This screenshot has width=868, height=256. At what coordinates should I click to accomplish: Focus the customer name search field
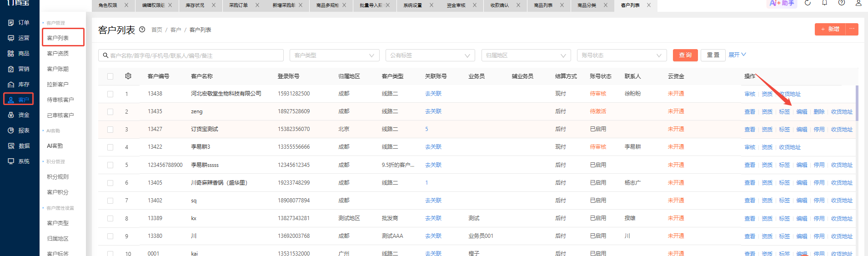coord(191,55)
